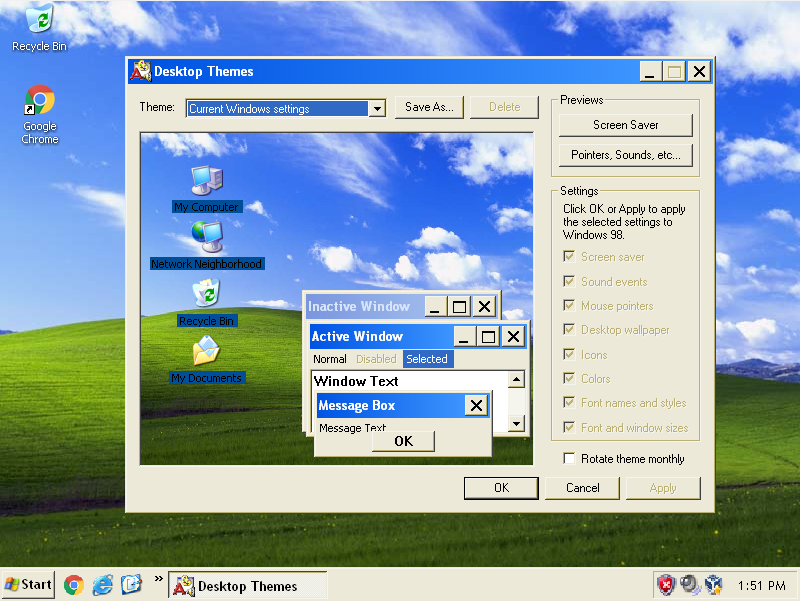800x601 pixels.
Task: Click the Active Window title bar
Action: pos(381,336)
